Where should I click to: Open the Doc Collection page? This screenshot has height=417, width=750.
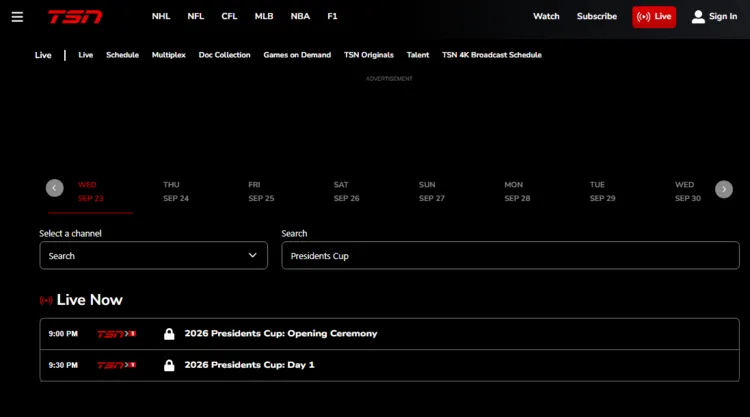point(224,55)
